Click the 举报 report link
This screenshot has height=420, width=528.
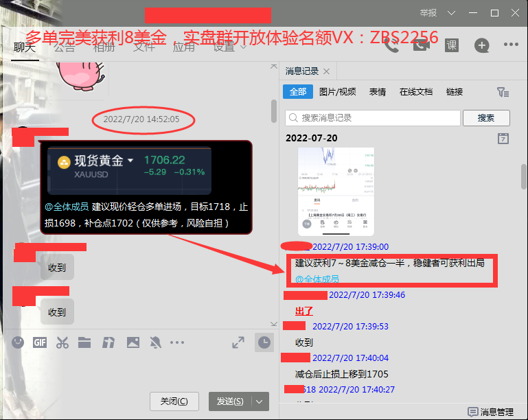click(428, 13)
